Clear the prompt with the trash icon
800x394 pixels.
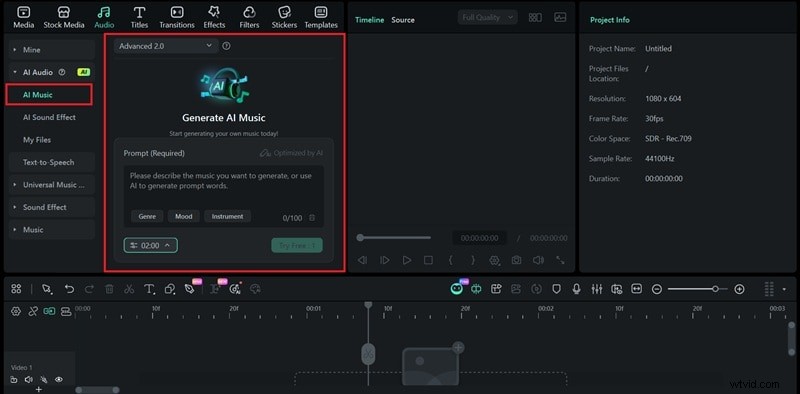click(x=312, y=218)
